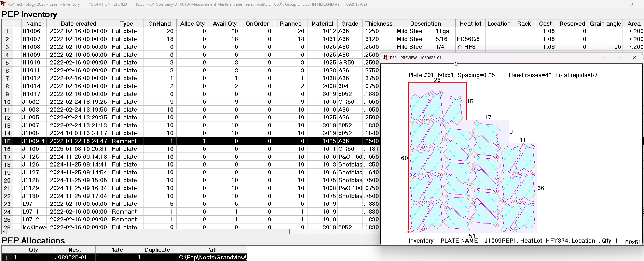Click the Grade column header
Viewport: 644px width, 261px height.
tap(350, 24)
